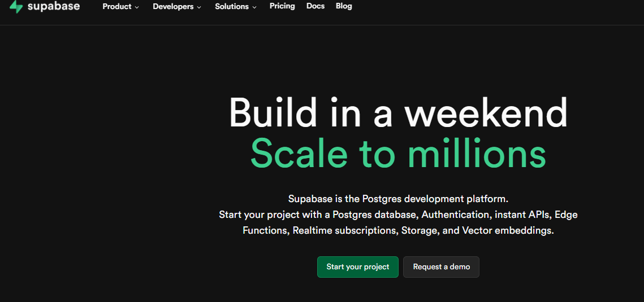Click the "Build in a weekend" headline
The image size is (644, 302).
point(398,113)
